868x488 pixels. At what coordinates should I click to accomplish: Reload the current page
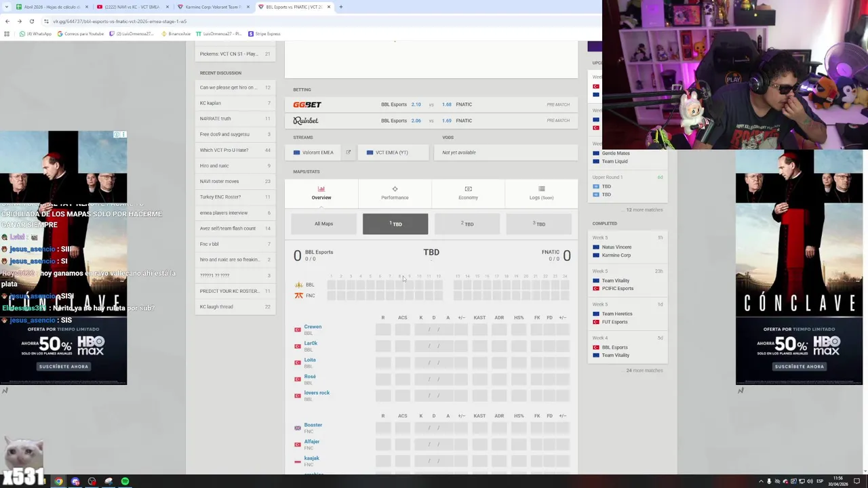(x=31, y=21)
